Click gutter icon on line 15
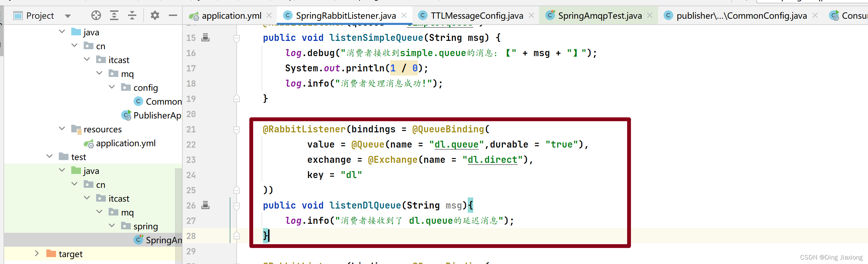Image resolution: width=868 pixels, height=264 pixels. (x=205, y=37)
